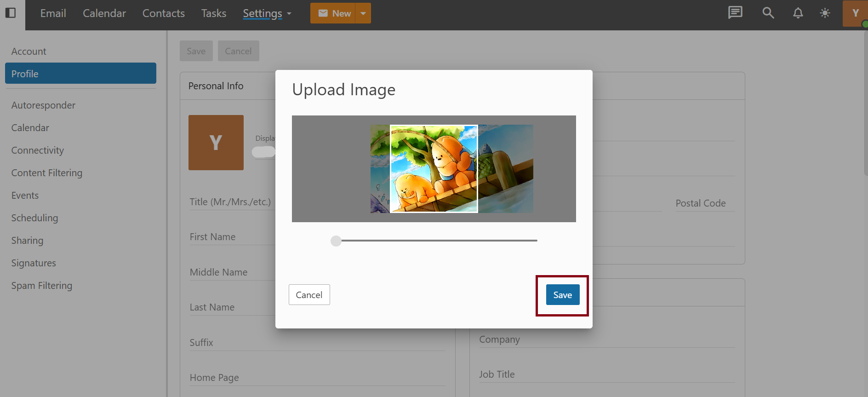The height and width of the screenshot is (397, 868).
Task: Click the Title (Mr./Mrs./etc.) field
Action: tap(232, 202)
